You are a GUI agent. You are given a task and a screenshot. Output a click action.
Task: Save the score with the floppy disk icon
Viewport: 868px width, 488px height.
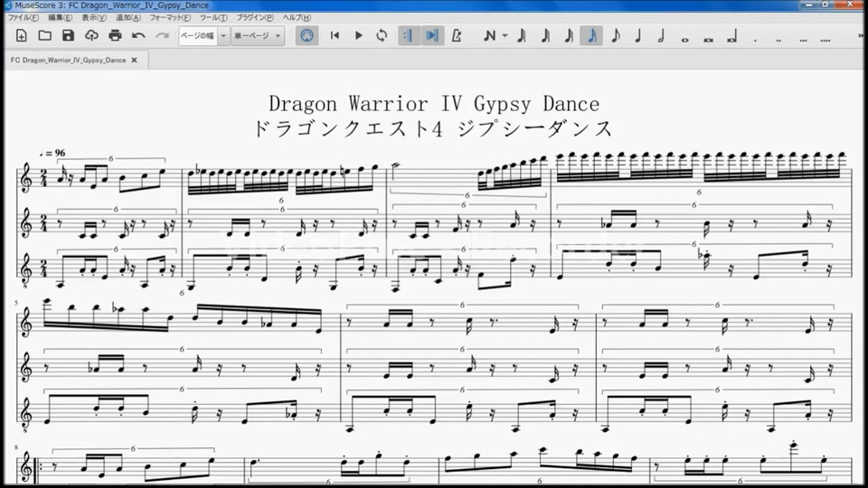click(68, 36)
